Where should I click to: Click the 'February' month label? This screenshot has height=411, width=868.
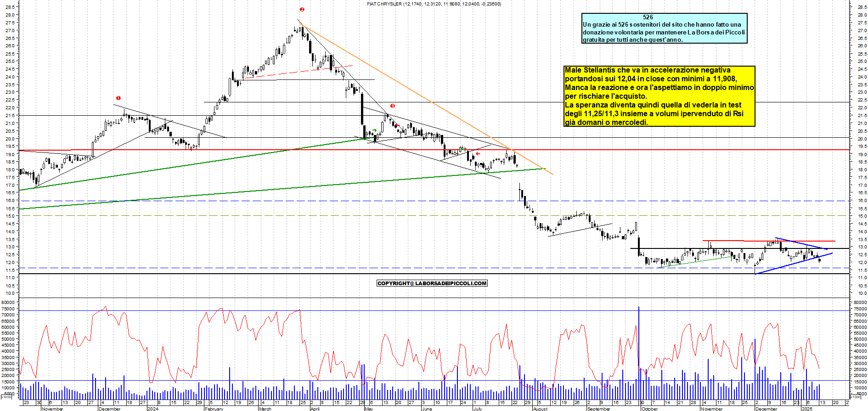pyautogui.click(x=214, y=409)
